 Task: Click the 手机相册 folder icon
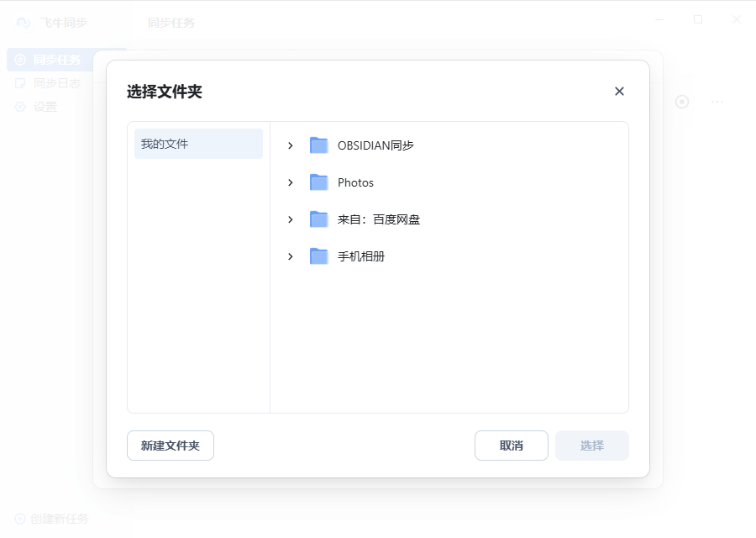tap(318, 256)
